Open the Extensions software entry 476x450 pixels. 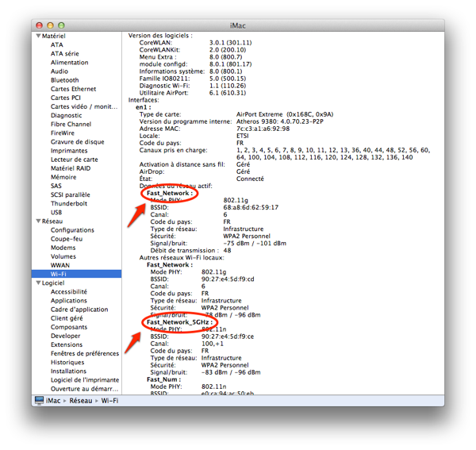67,344
